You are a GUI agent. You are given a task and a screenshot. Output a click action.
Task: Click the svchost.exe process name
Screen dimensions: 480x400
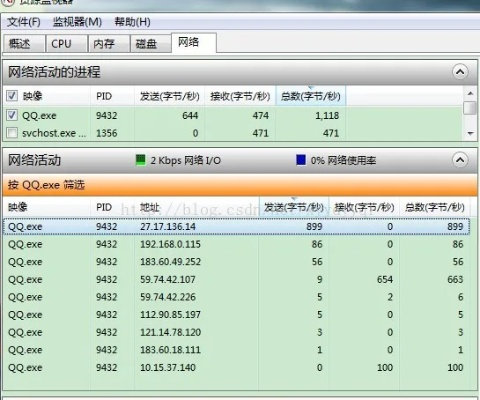tap(54, 133)
